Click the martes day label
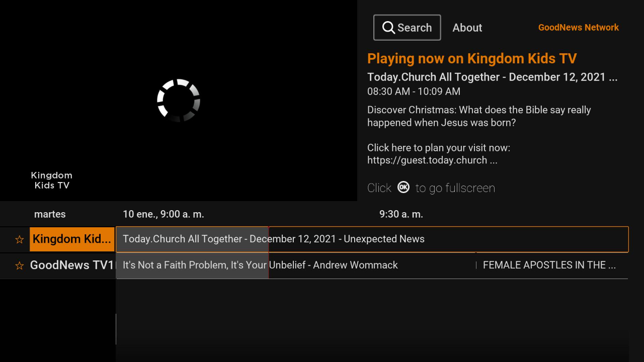This screenshot has height=362, width=644. click(x=50, y=214)
